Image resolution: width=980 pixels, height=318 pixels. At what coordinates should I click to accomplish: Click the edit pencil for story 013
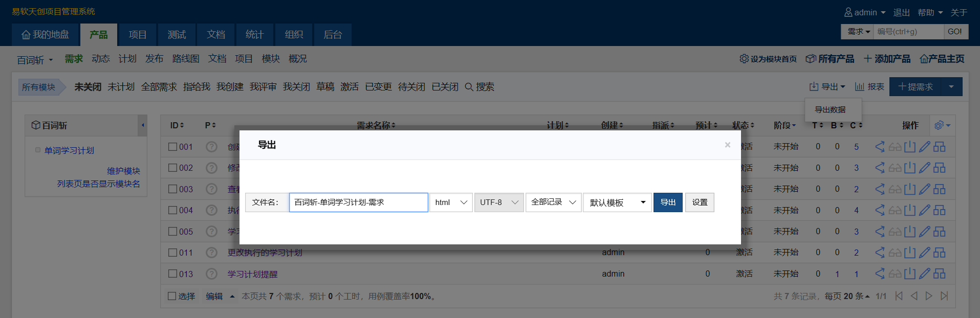pyautogui.click(x=924, y=274)
